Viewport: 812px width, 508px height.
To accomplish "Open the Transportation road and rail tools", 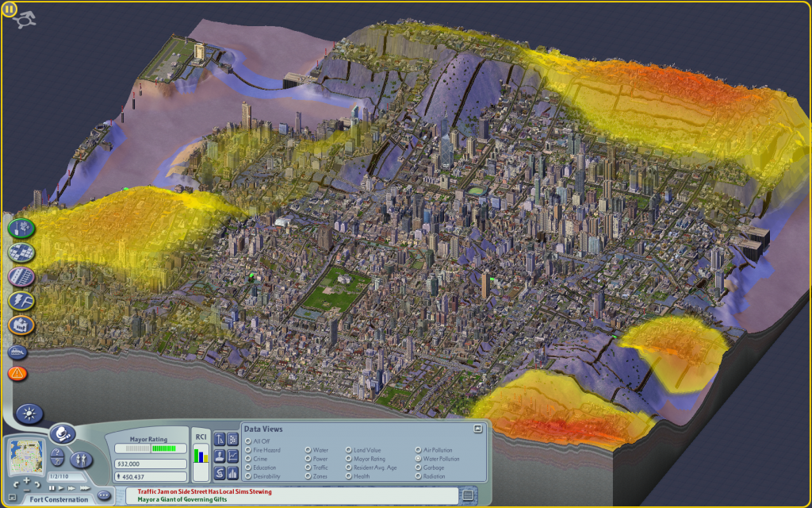I will pos(21,277).
